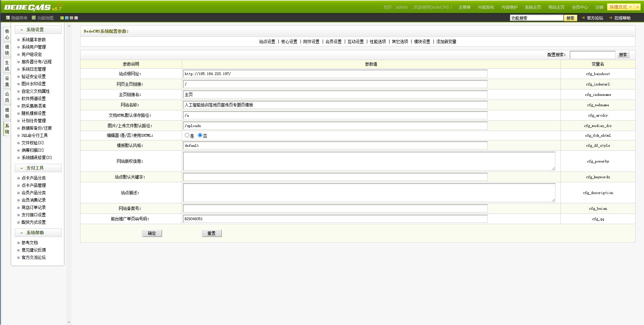Select the blue skin color swatch
Image resolution: width=644 pixels, height=325 pixels.
click(x=67, y=18)
